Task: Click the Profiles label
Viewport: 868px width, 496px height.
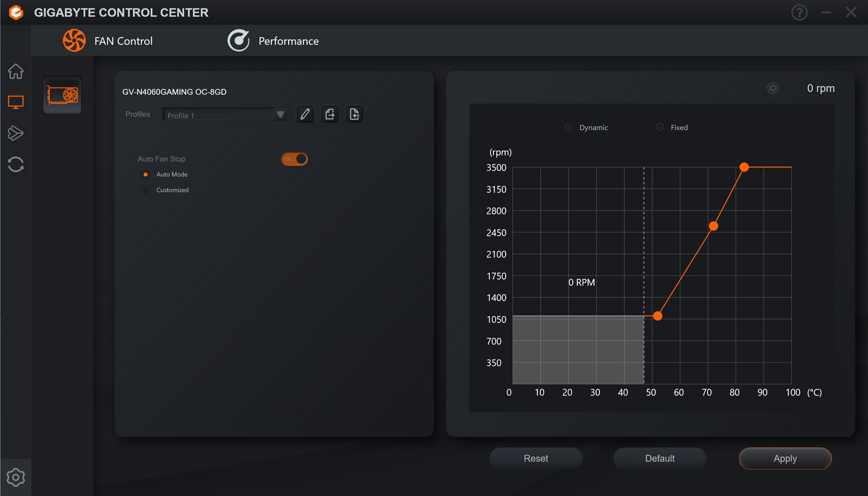Action: click(138, 114)
